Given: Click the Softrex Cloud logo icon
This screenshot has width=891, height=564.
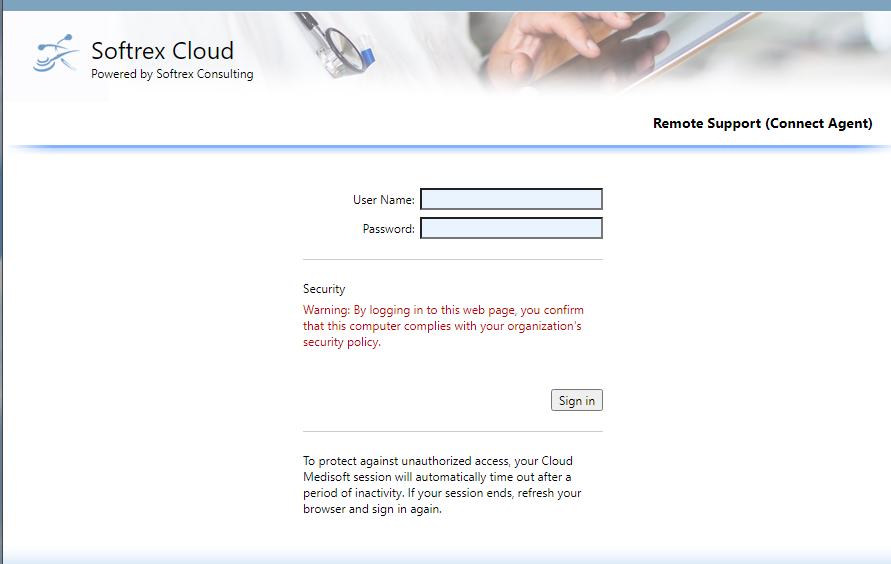Looking at the screenshot, I should pos(56,54).
